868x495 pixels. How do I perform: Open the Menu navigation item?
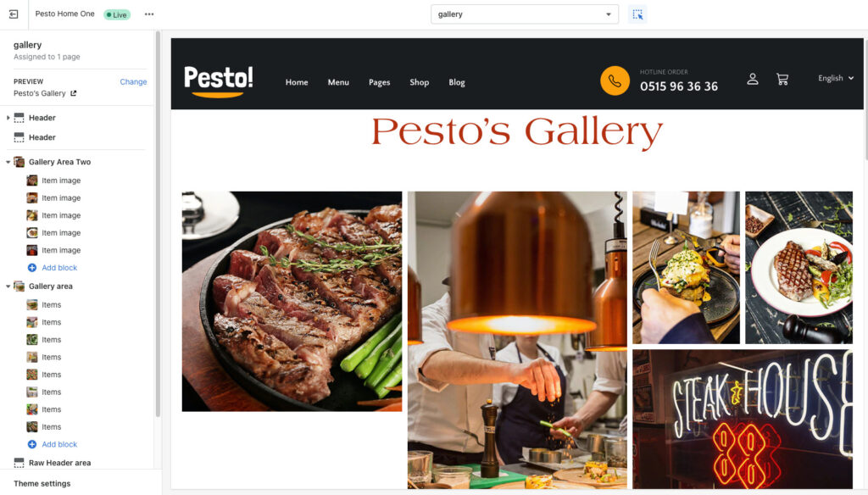coord(338,82)
